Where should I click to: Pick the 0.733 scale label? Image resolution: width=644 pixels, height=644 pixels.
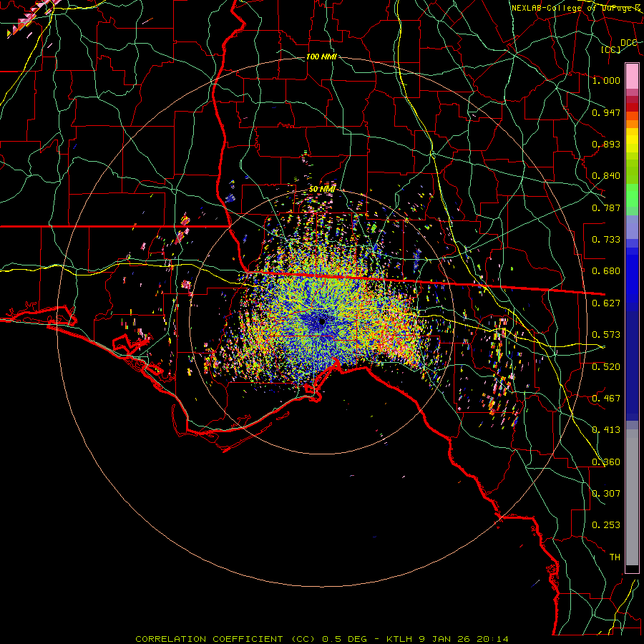[606, 240]
